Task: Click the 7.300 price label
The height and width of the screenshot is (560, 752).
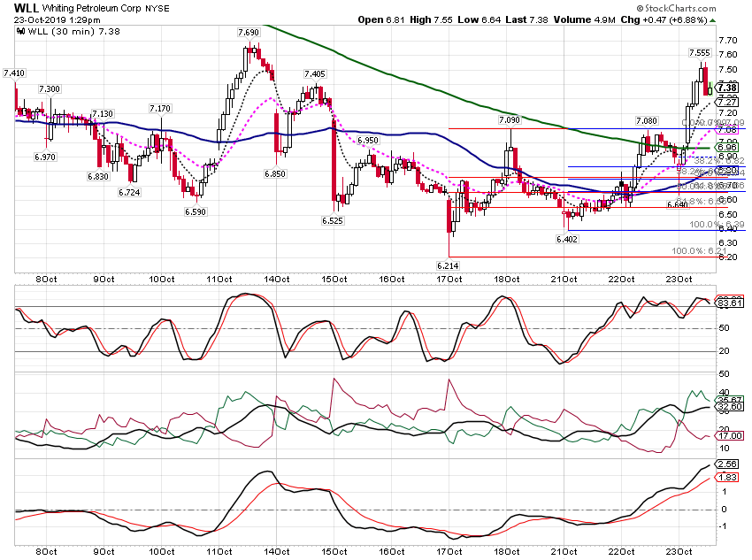Action: click(50, 88)
